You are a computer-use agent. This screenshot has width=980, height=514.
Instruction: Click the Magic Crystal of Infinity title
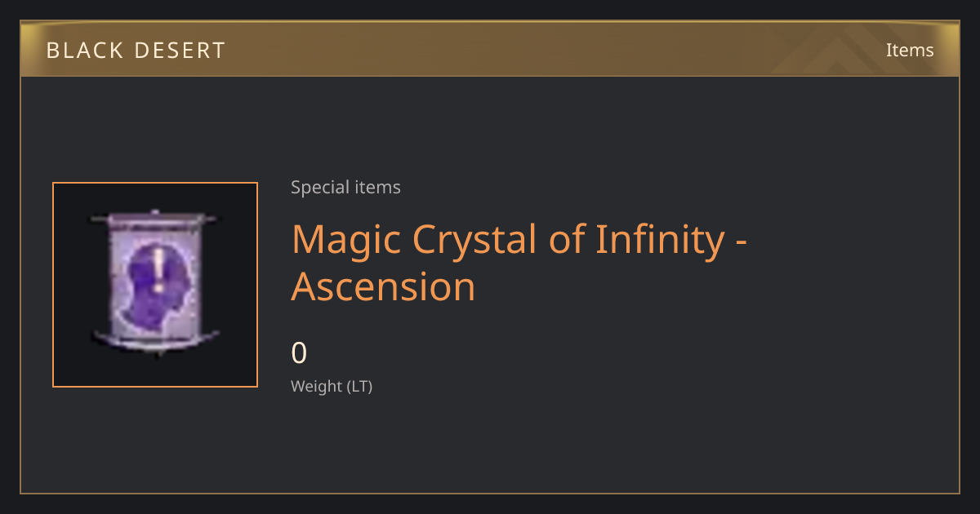pyautogui.click(x=520, y=263)
